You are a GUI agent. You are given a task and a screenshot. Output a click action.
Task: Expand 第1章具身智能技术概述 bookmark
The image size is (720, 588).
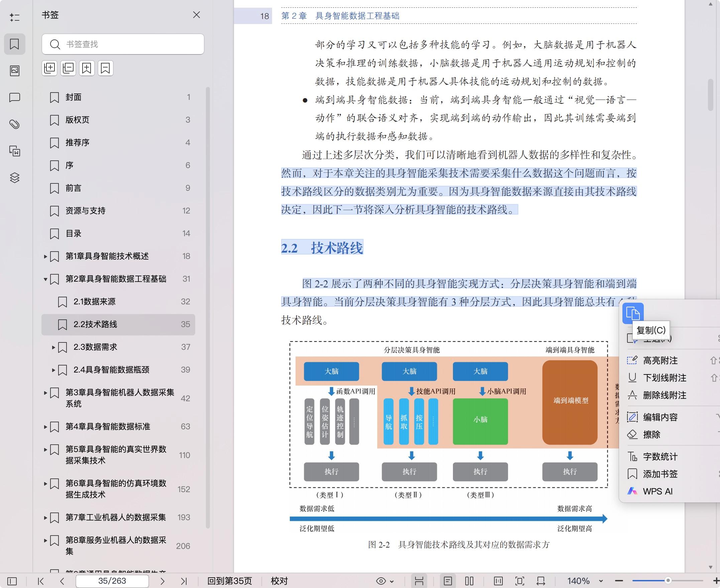click(45, 256)
